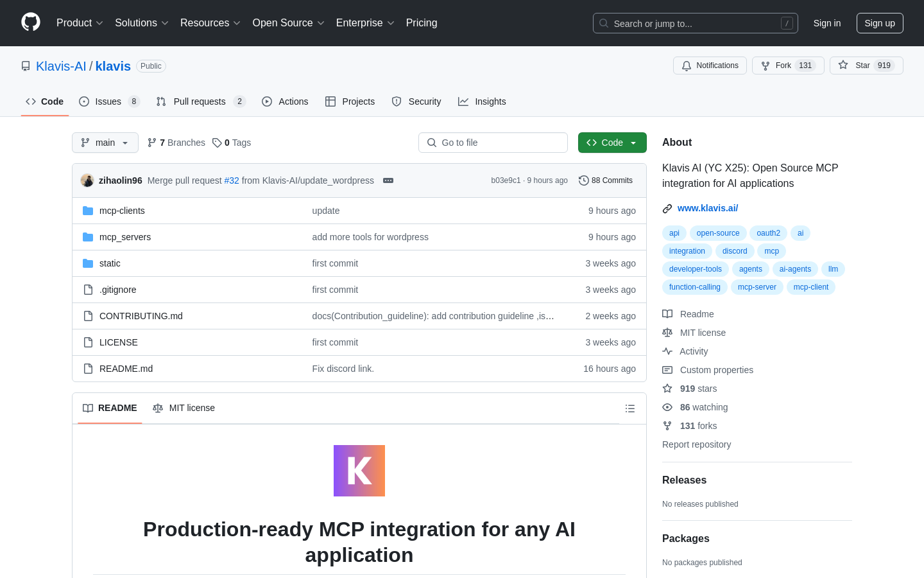Image resolution: width=924 pixels, height=578 pixels.
Task: Open pull request #32 link
Action: pyautogui.click(x=232, y=180)
